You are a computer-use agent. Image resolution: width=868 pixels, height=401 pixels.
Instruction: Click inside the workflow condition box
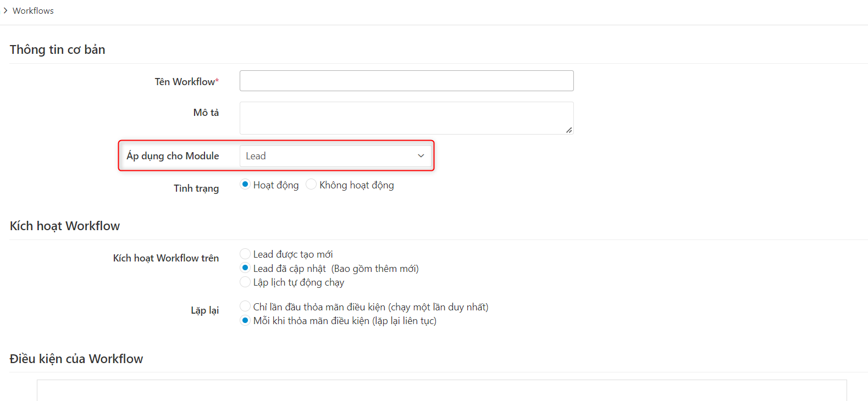tap(440, 391)
